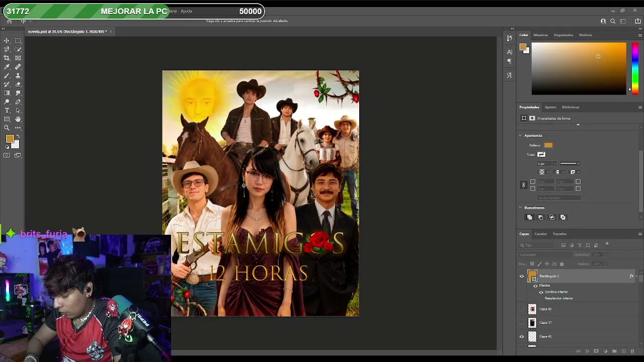Toggle the lock all layer padlock
644x362 pixels.
(x=561, y=264)
